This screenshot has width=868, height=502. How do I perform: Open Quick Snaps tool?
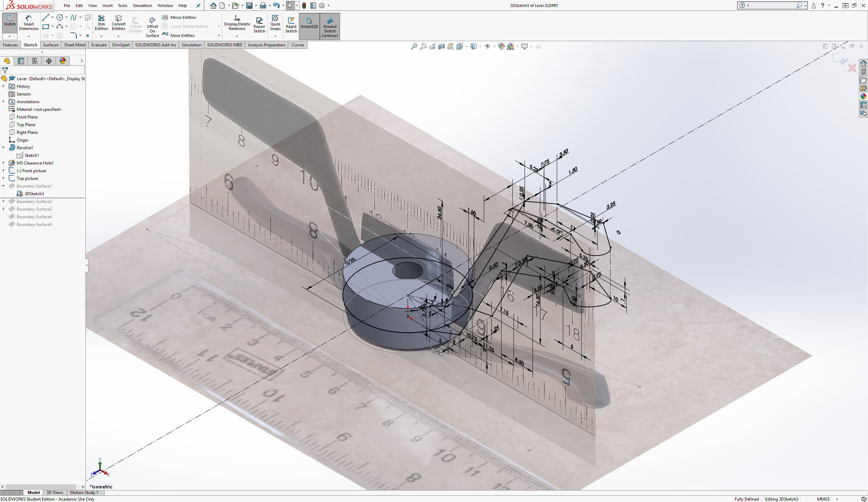point(275,23)
